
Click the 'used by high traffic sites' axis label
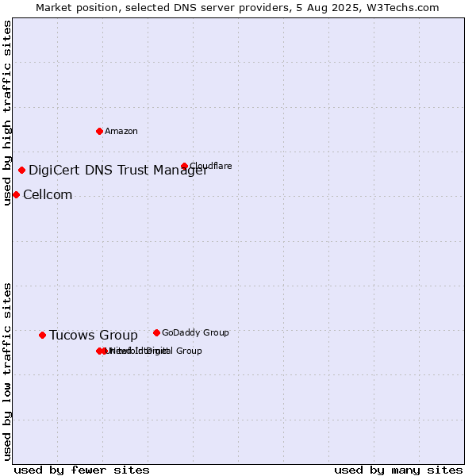click(x=6, y=113)
